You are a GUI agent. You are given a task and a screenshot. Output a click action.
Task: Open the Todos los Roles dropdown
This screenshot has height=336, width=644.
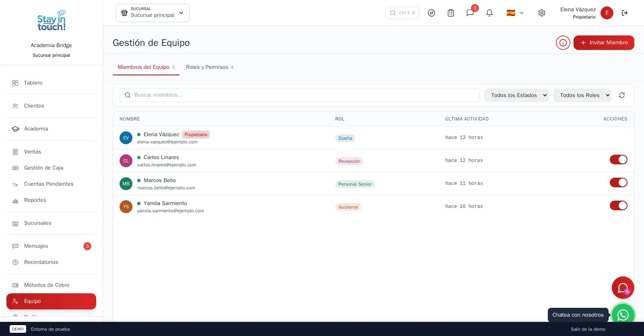click(x=582, y=95)
